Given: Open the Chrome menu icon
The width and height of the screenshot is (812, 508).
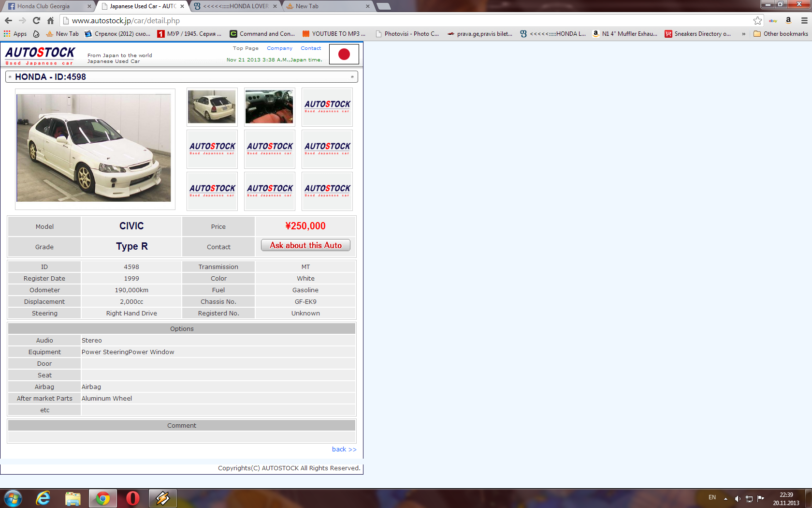Looking at the screenshot, I should coord(804,20).
